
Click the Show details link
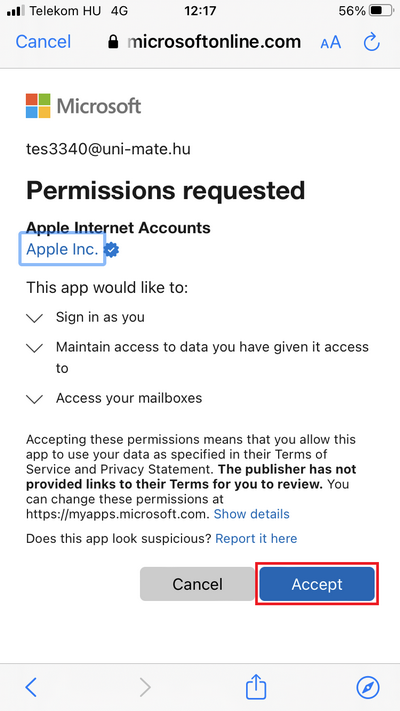click(x=251, y=514)
